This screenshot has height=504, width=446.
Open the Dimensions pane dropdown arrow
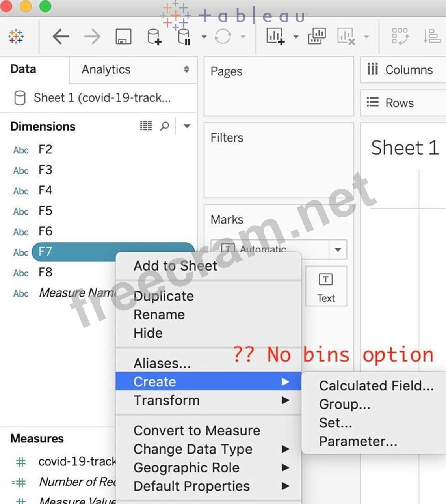(x=187, y=126)
